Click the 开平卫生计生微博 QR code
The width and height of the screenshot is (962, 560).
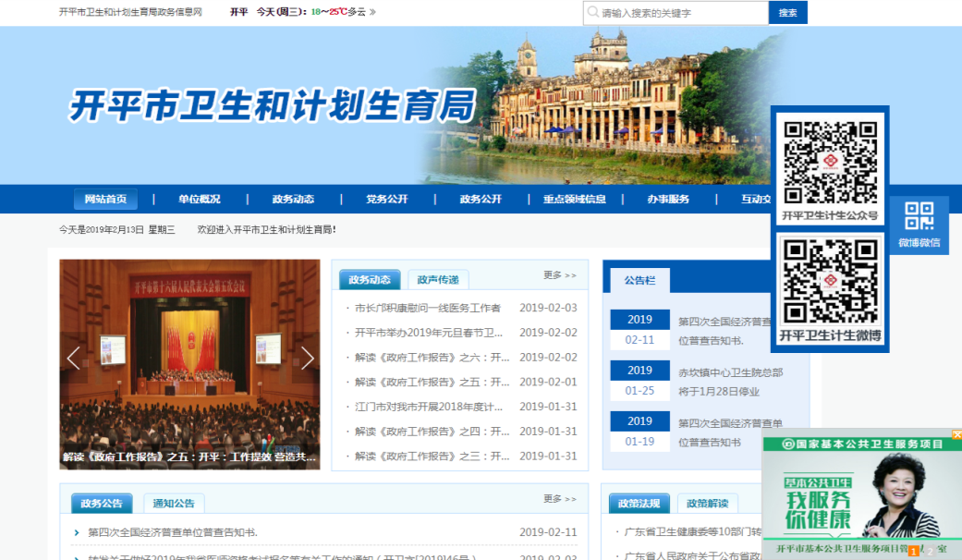(830, 284)
